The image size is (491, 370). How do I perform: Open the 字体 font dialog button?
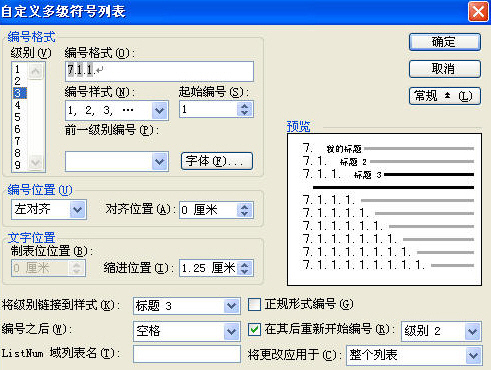coord(217,161)
